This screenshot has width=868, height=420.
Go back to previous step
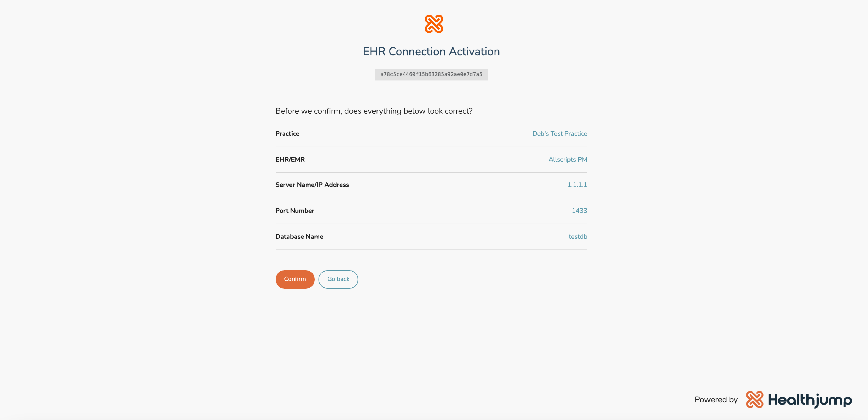click(338, 279)
